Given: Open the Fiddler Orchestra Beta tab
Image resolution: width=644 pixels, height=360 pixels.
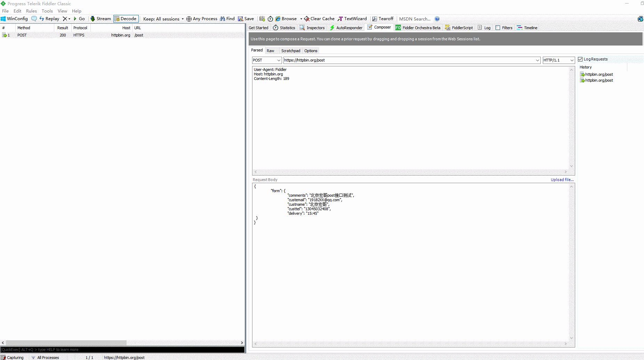Looking at the screenshot, I should coord(418,28).
